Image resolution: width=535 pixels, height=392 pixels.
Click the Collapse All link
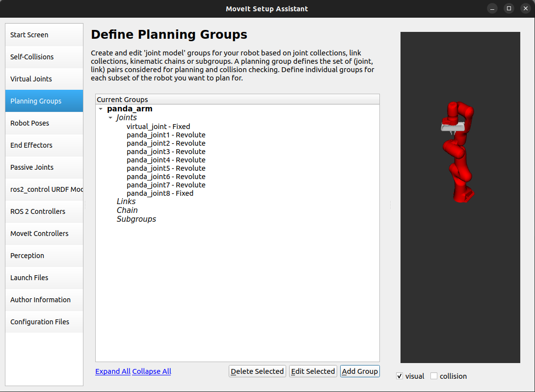point(152,371)
